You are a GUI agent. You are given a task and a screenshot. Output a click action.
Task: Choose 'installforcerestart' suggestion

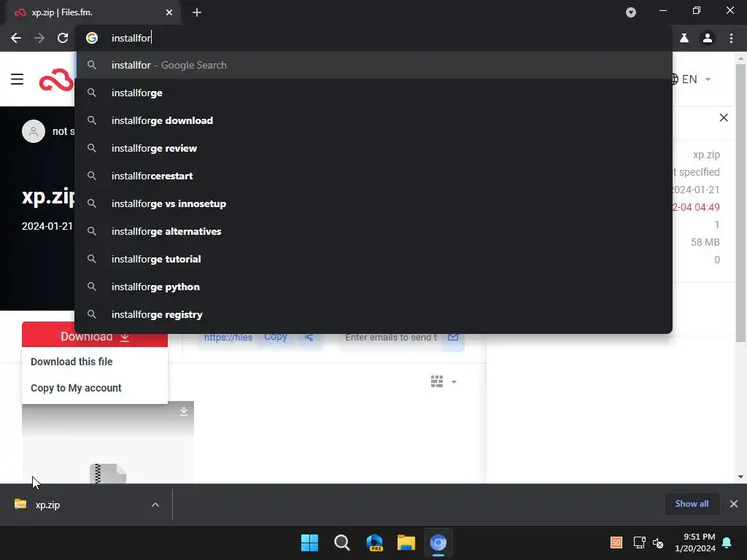373,176
